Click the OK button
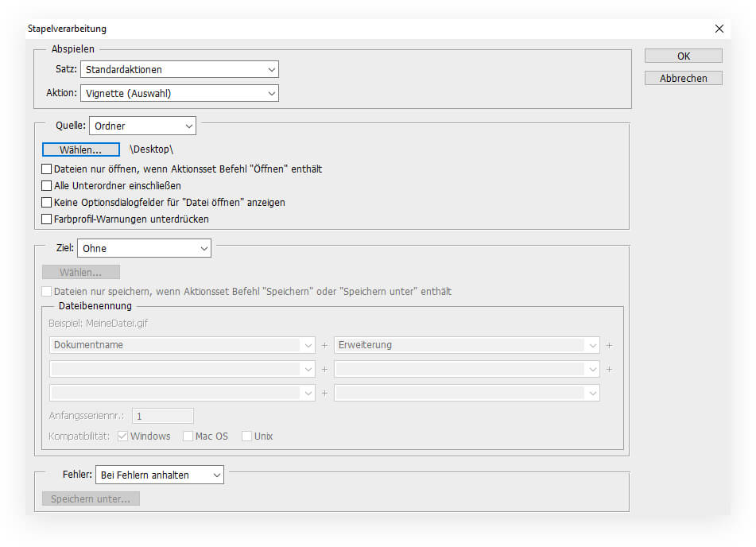This screenshot has height=547, width=756. [x=683, y=56]
